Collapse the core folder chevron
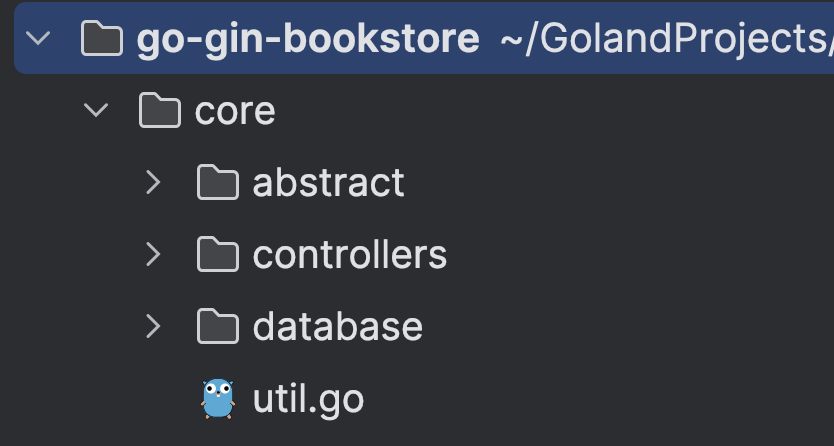The height and width of the screenshot is (446, 834). tap(97, 110)
